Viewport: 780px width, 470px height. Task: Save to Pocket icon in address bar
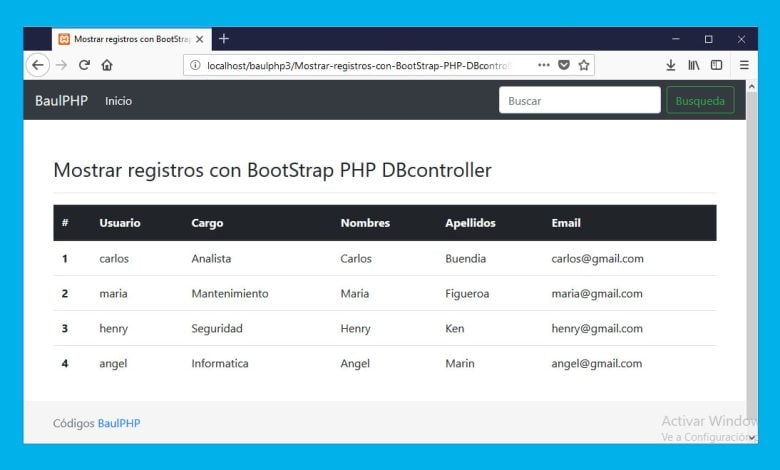564,65
